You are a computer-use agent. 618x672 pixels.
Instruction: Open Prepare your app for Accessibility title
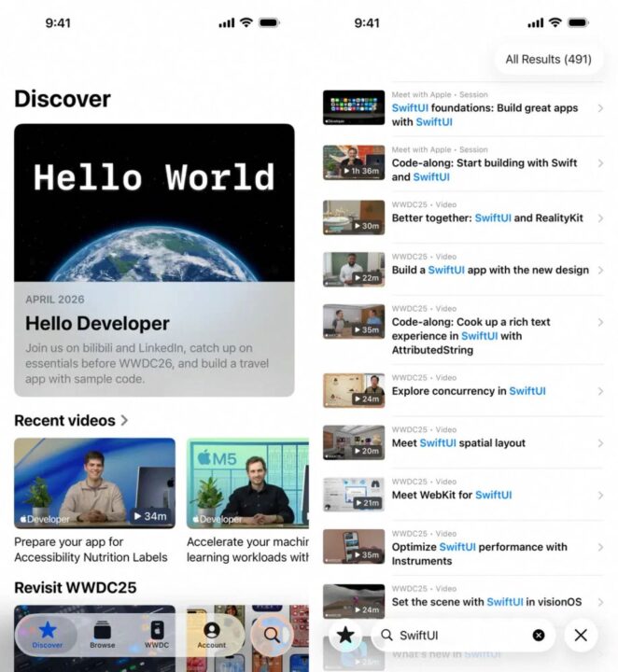click(91, 550)
